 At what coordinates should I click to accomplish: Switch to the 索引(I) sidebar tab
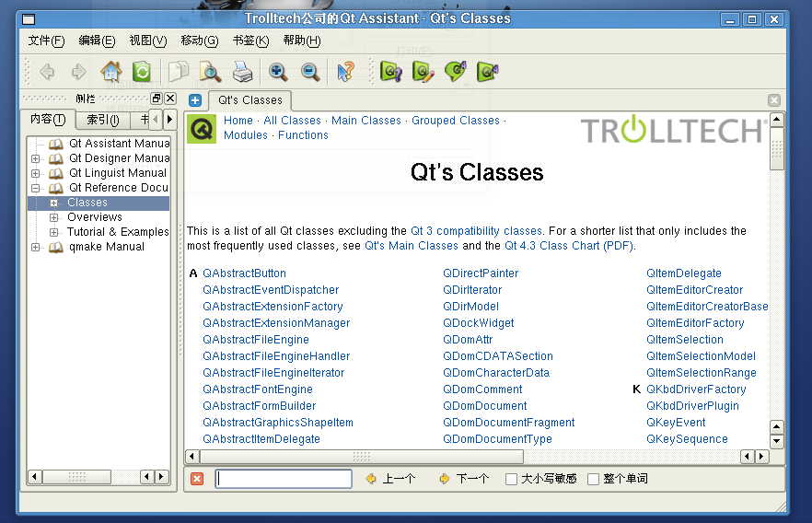coord(103,120)
